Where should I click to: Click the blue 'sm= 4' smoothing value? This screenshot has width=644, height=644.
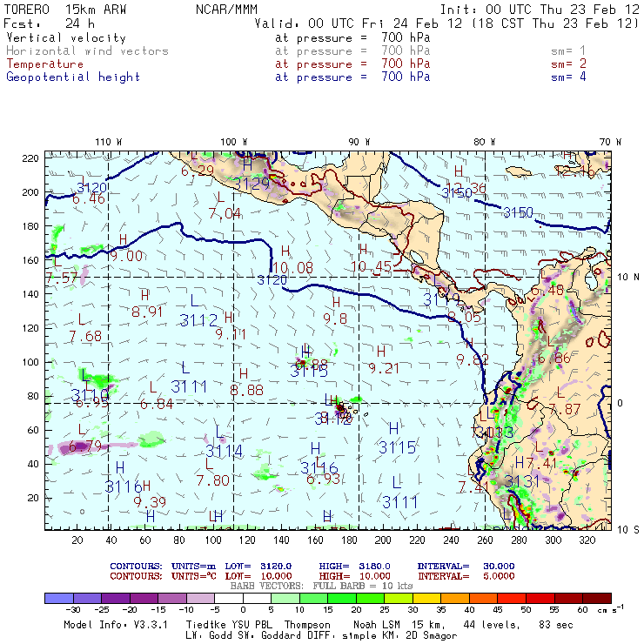point(568,77)
